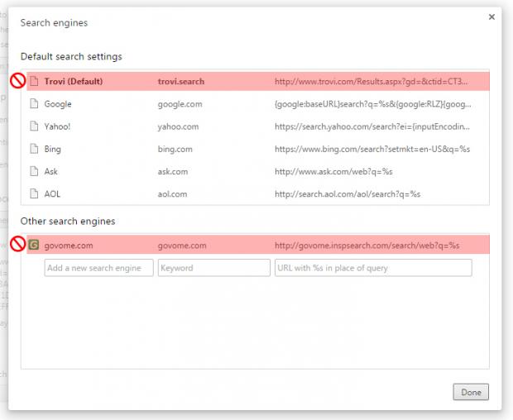The width and height of the screenshot is (513, 420).
Task: Click the page icon next to Google
Action: pos(34,104)
